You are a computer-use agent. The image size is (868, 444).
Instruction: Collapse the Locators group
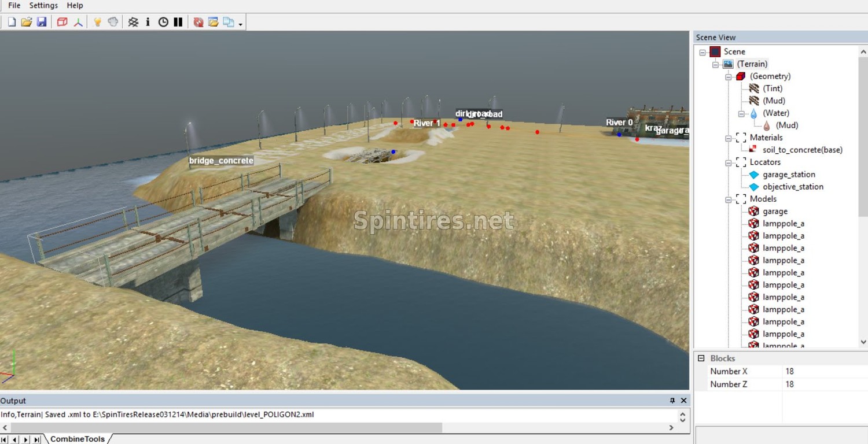tap(729, 162)
